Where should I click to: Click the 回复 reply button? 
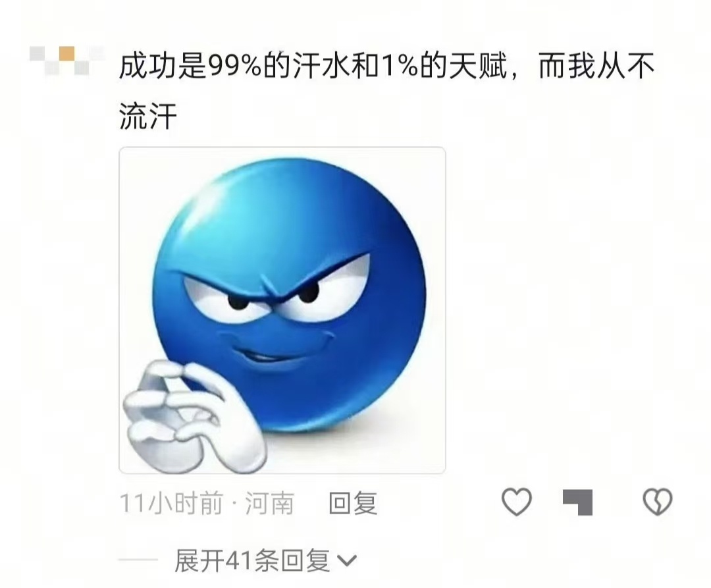pos(353,503)
